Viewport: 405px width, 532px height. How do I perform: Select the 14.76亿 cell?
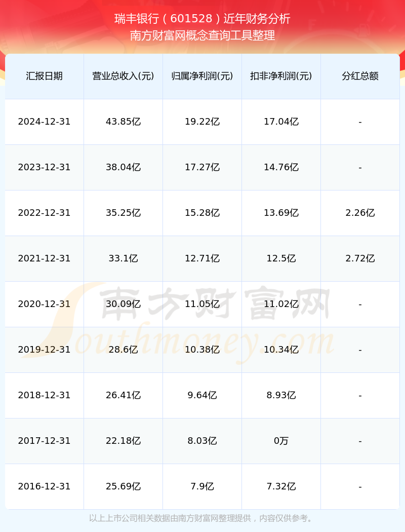coord(281,167)
